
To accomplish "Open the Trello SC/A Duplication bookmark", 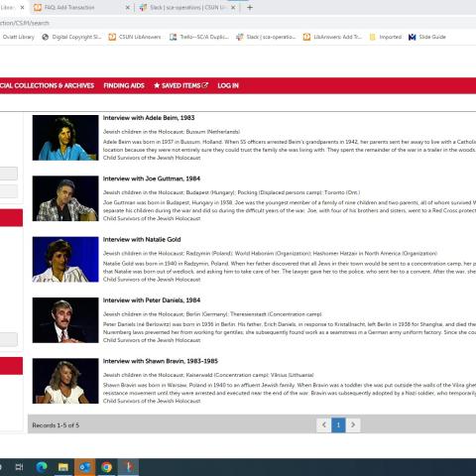I will point(199,37).
